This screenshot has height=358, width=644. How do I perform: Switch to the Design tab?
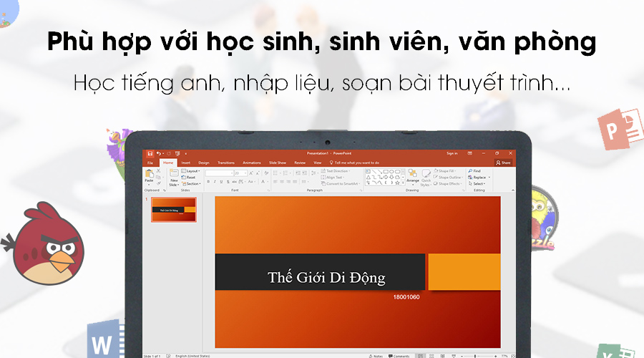click(204, 163)
